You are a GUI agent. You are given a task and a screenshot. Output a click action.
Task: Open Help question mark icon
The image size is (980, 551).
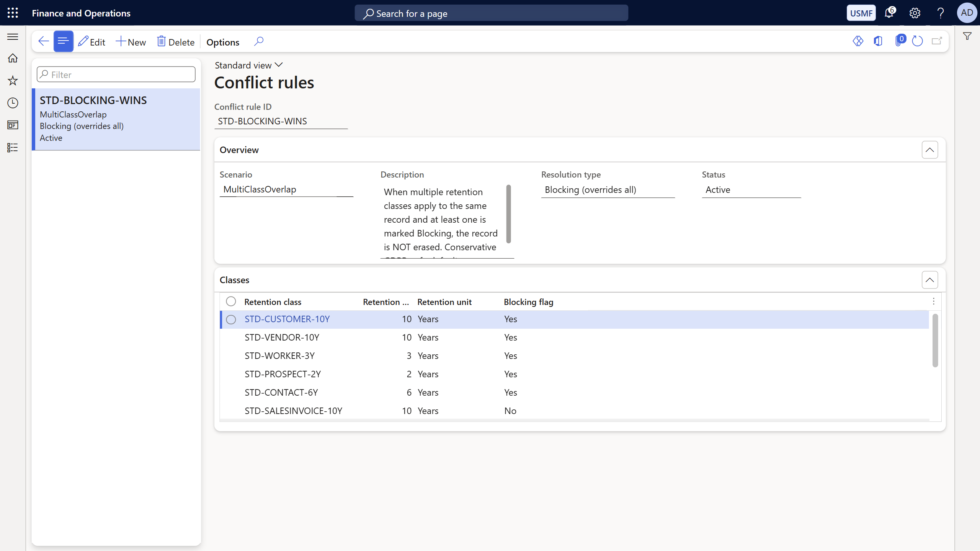click(941, 13)
